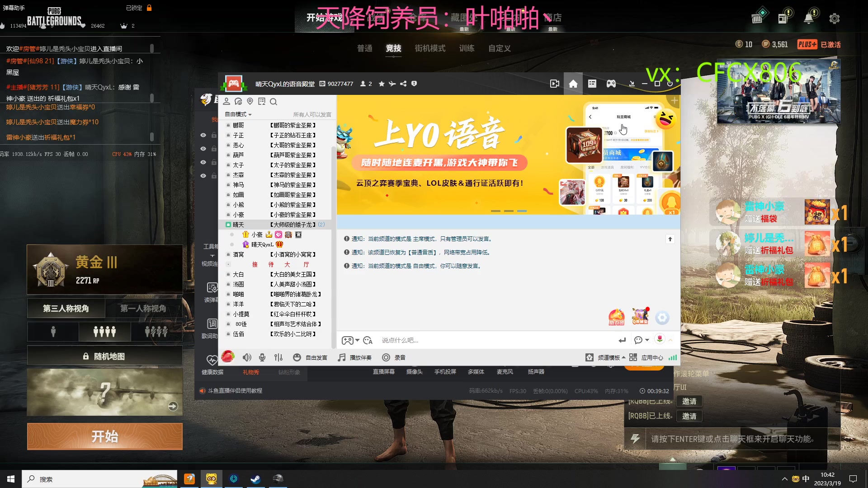
Task: Open the 自由模式 mode dropdown
Action: 237,114
